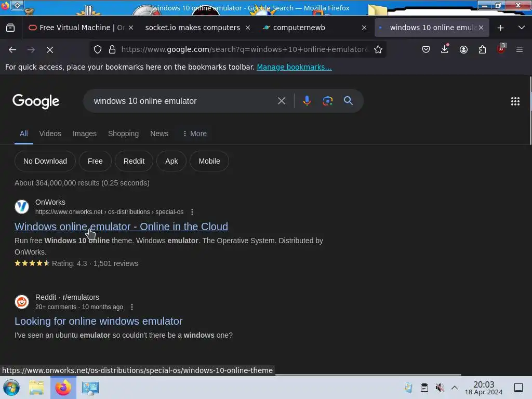Click the Google search magnifier button
Image resolution: width=532 pixels, height=399 pixels.
tap(348, 101)
